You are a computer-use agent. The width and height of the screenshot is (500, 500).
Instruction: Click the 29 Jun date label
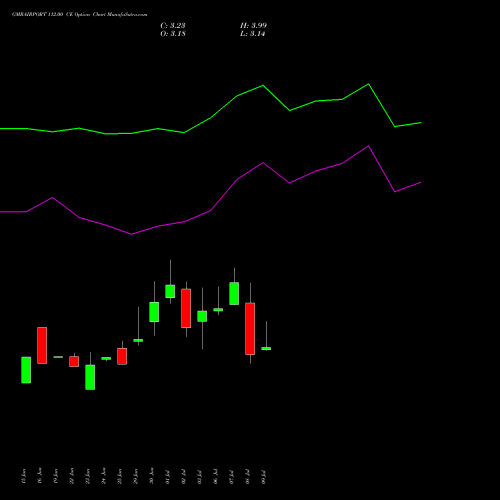point(135,476)
